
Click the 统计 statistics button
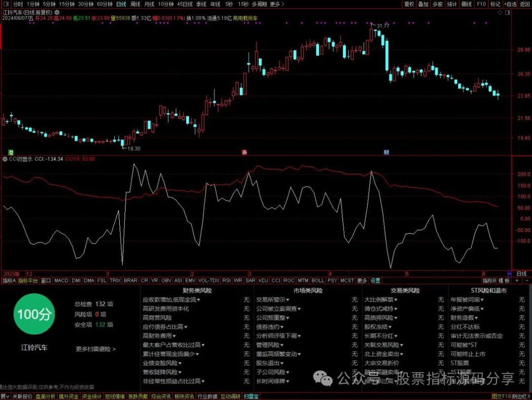452,4
